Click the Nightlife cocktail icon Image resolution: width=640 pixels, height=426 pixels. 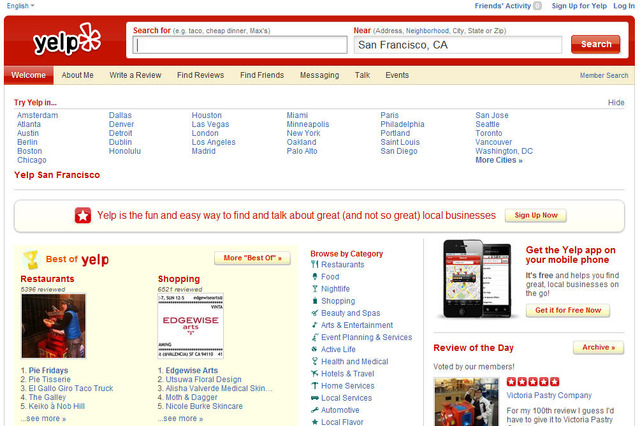(315, 289)
